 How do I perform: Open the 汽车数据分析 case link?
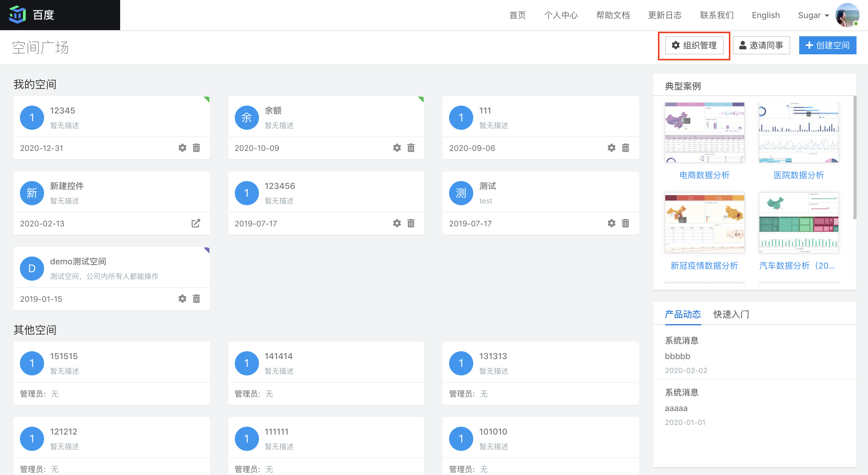pyautogui.click(x=797, y=266)
